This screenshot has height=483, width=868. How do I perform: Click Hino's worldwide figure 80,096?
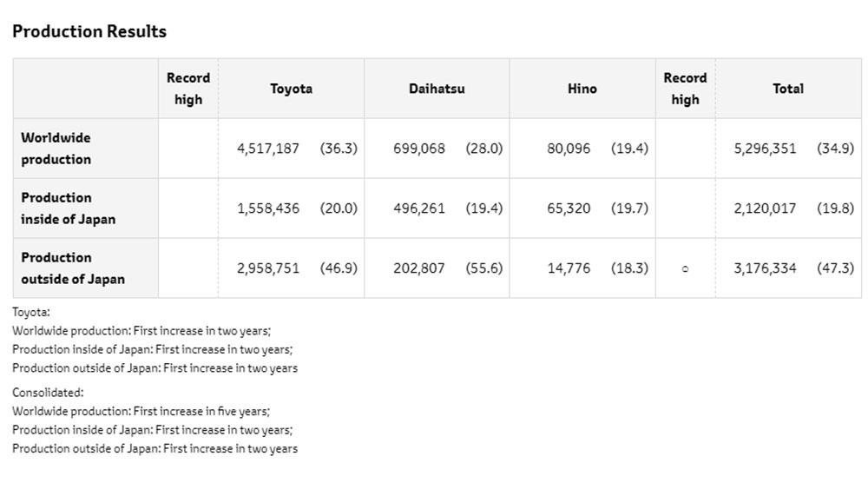point(569,149)
